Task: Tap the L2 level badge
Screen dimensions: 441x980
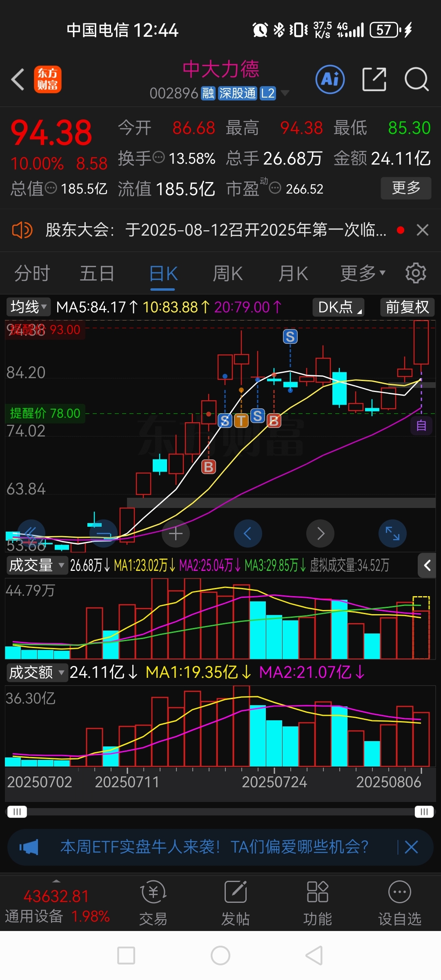Action: [x=268, y=94]
